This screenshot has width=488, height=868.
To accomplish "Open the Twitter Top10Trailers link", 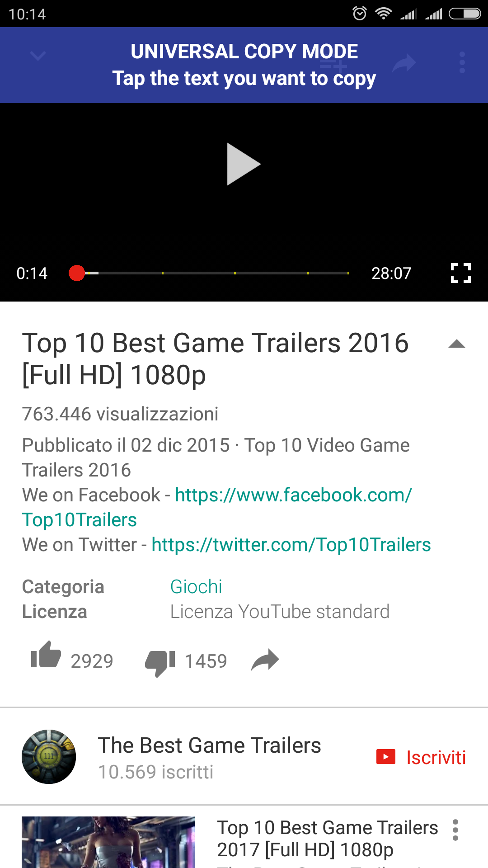I will coord(291,544).
